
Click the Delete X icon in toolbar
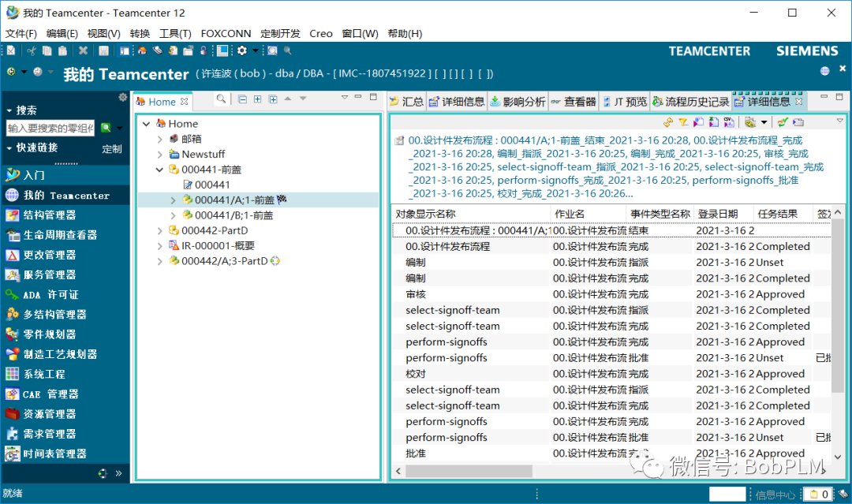click(x=83, y=50)
